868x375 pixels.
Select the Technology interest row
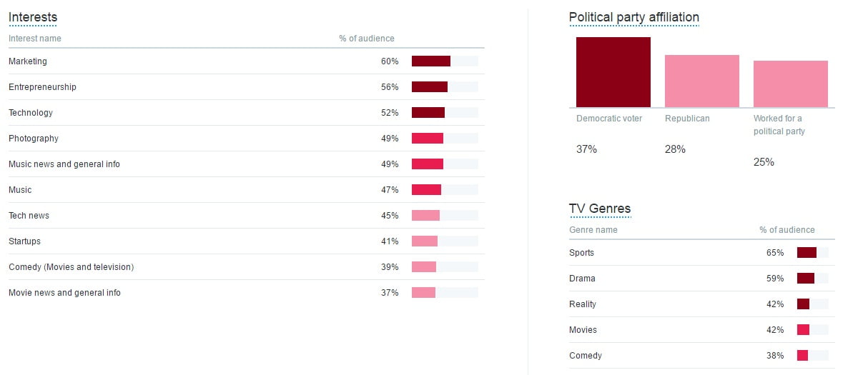(x=246, y=113)
